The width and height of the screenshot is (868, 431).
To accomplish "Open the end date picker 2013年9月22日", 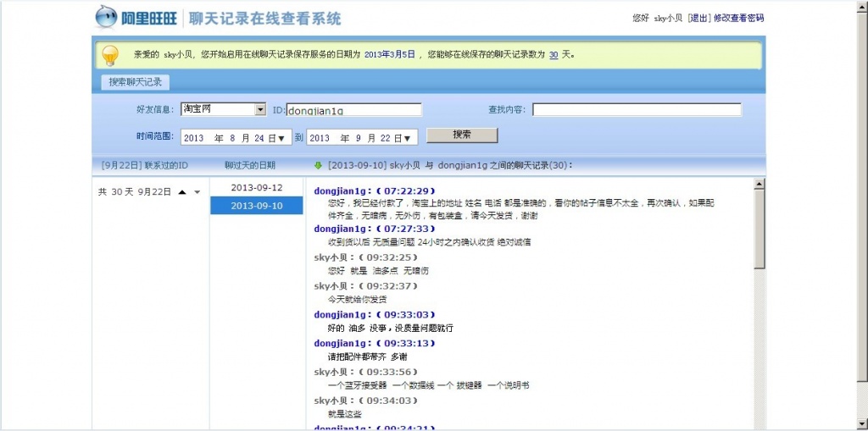I will tap(362, 138).
